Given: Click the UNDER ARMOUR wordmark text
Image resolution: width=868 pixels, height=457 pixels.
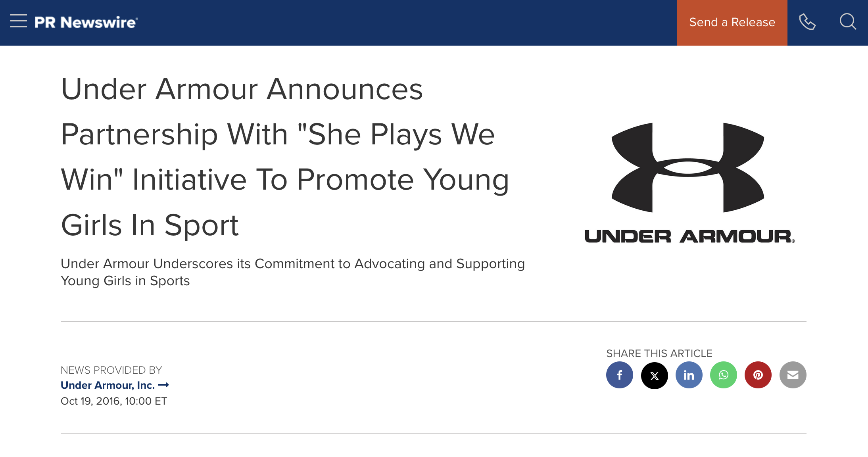Looking at the screenshot, I should tap(689, 236).
